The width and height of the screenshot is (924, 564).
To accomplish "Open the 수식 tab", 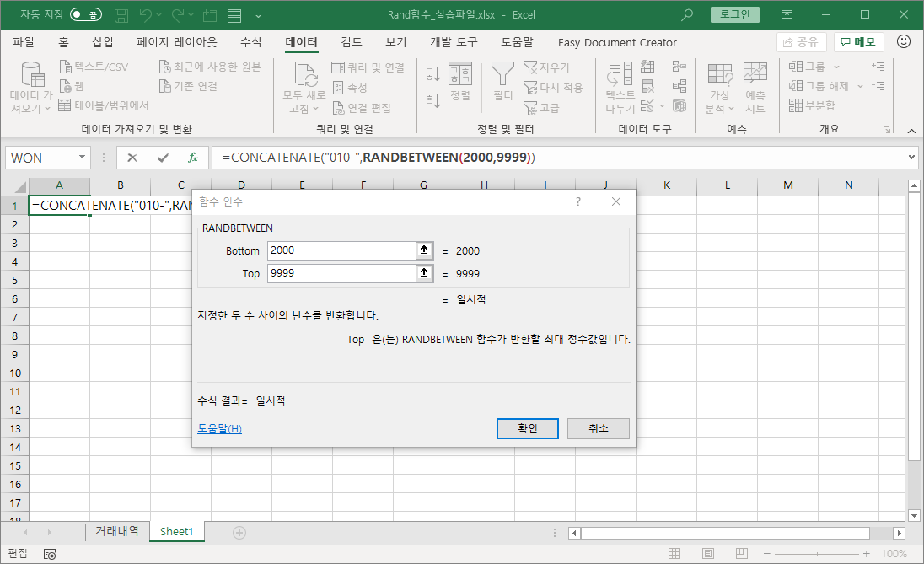I will tap(250, 42).
